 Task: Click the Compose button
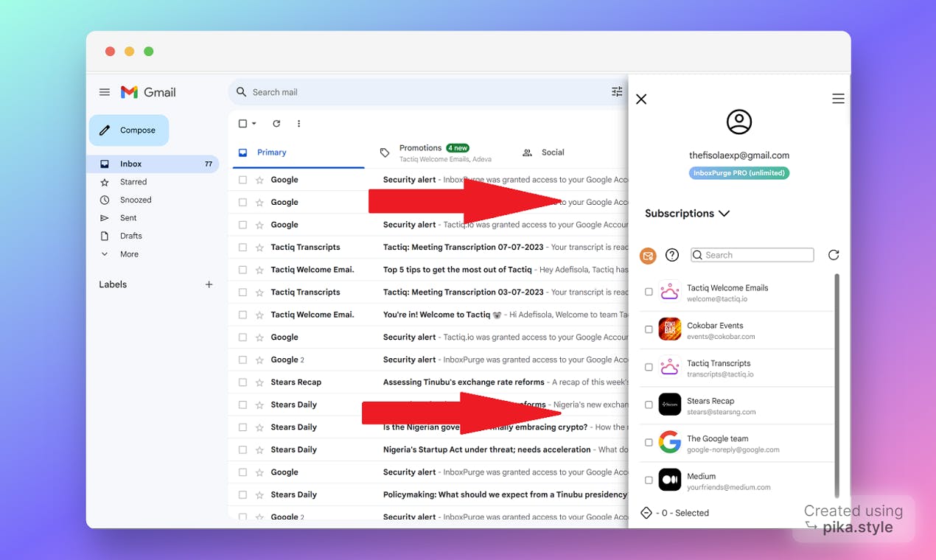coord(129,130)
